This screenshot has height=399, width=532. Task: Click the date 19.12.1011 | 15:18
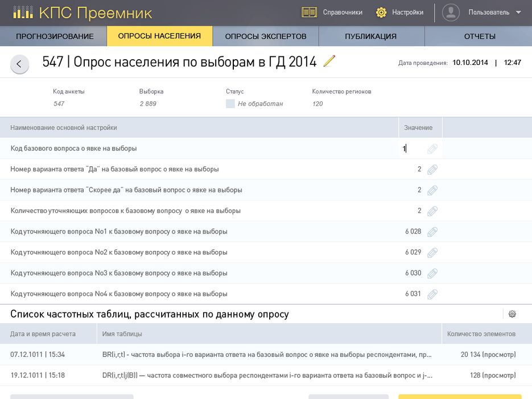(x=38, y=375)
